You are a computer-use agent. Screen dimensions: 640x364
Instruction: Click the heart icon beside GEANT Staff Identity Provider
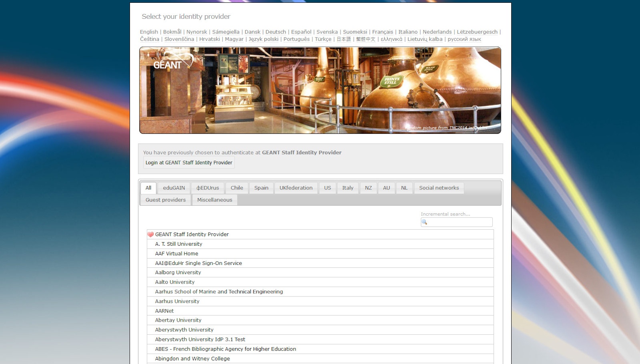[x=150, y=235]
